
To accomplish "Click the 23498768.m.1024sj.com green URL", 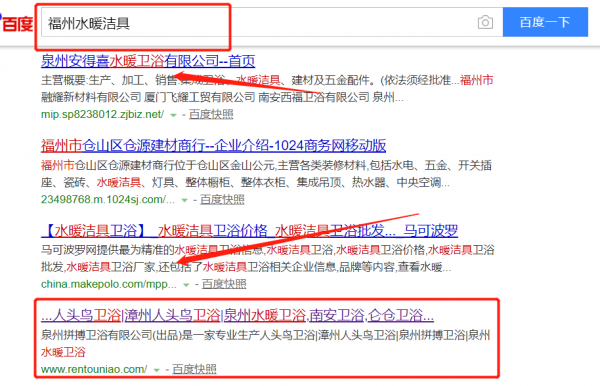I will tap(108, 200).
